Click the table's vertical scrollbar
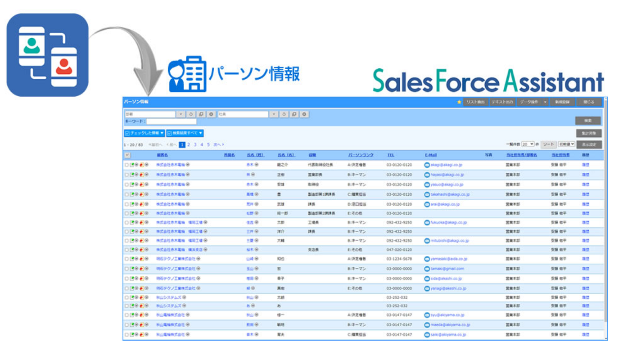Screen dimensions: 623x364 pyautogui.click(x=605, y=218)
